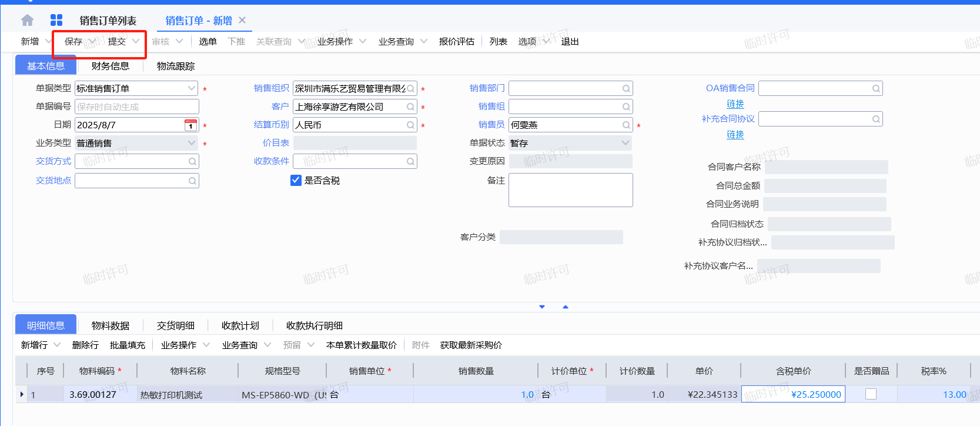Tick the 是否赠品 checkbox in row 1

tap(871, 394)
